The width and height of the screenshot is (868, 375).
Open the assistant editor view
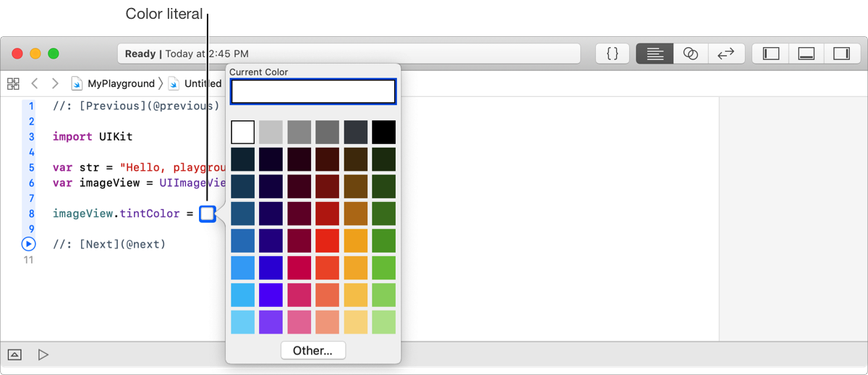click(691, 54)
